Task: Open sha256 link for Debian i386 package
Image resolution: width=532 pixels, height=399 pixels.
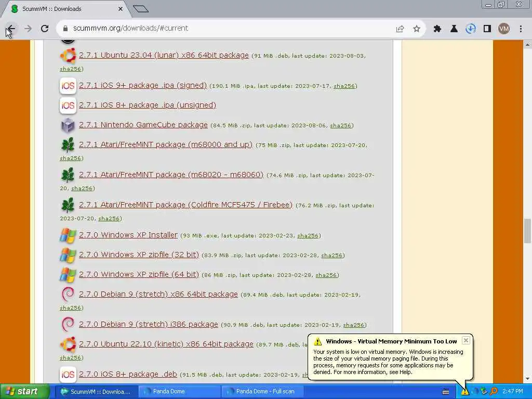Action: click(353, 325)
